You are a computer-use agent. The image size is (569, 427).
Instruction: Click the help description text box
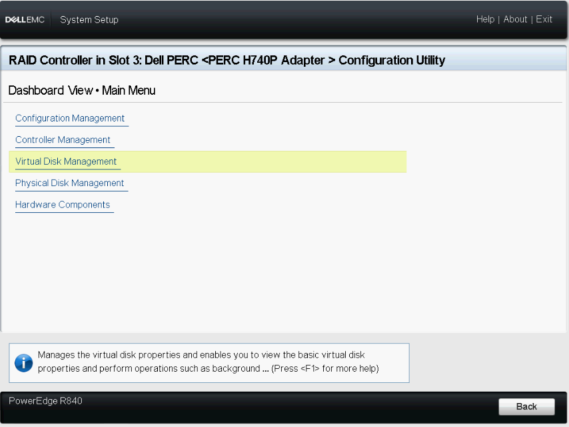[209, 363]
